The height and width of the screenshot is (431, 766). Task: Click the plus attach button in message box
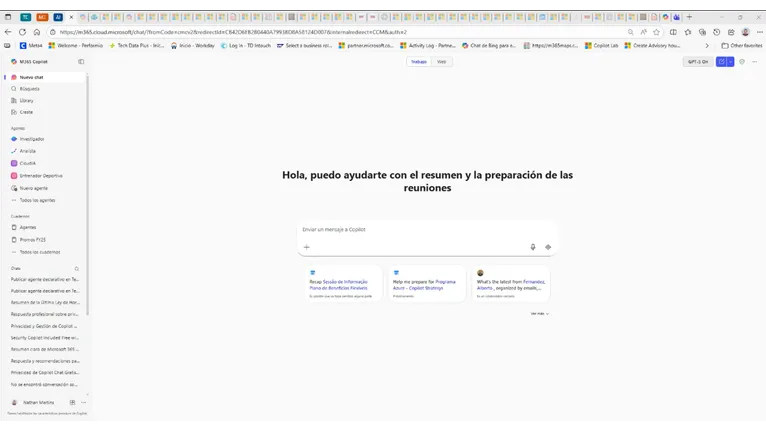click(307, 247)
